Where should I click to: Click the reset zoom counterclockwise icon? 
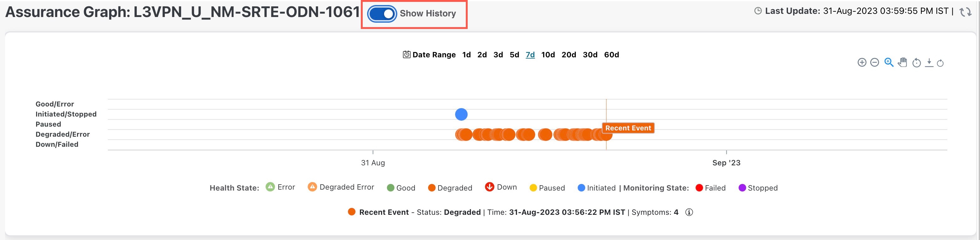[x=917, y=63]
